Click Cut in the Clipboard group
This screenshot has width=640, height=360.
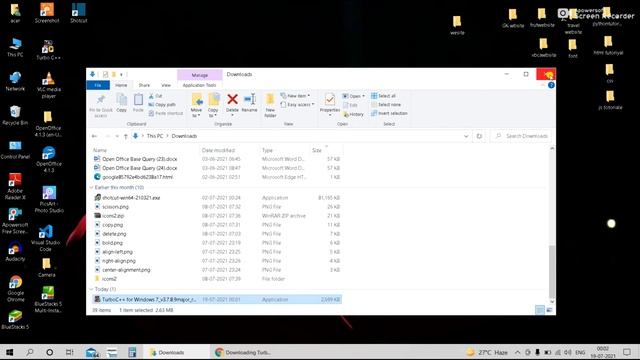coord(156,96)
